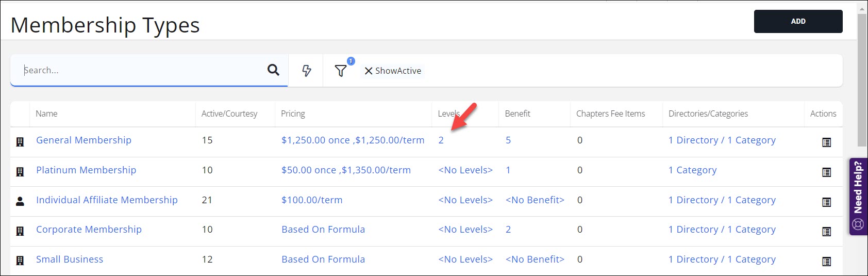The width and height of the screenshot is (868, 276).
Task: Focus the Search input field
Action: coord(139,70)
